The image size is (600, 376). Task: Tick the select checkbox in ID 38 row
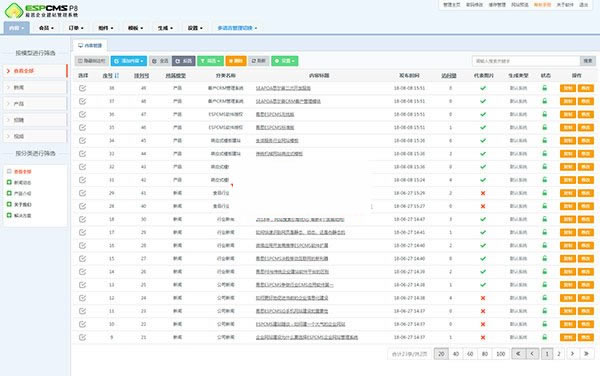(x=83, y=88)
